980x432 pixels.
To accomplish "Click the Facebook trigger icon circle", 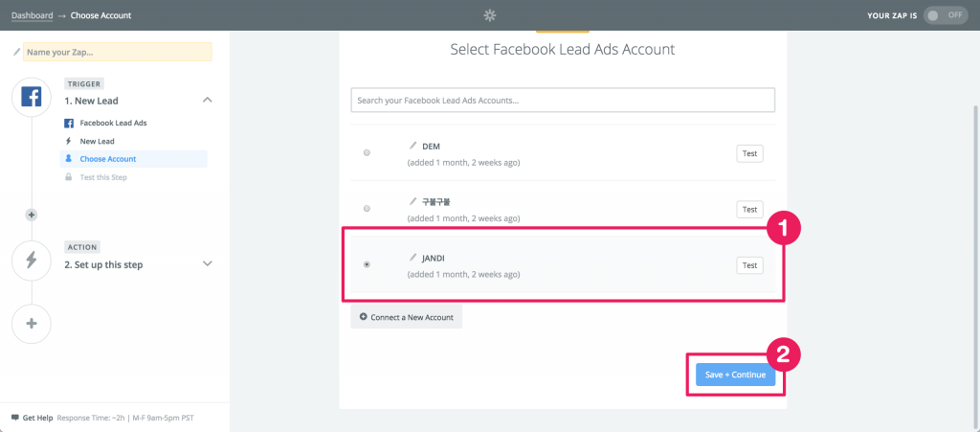I will (x=31, y=98).
